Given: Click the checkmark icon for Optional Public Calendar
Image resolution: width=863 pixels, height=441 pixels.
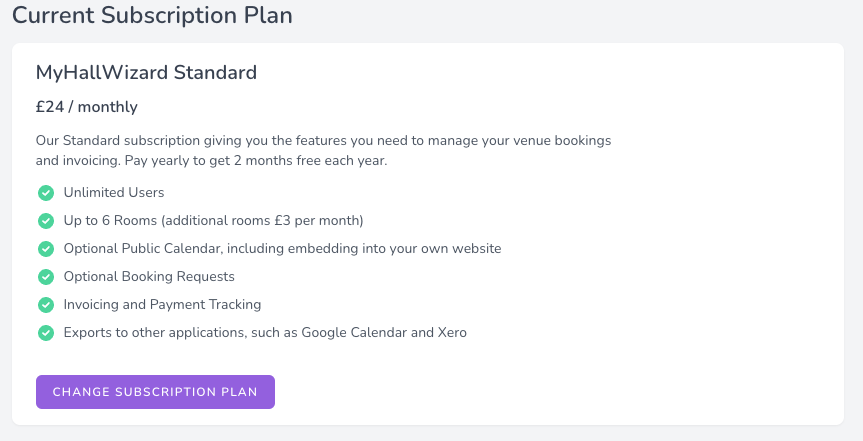Looking at the screenshot, I should (x=46, y=249).
